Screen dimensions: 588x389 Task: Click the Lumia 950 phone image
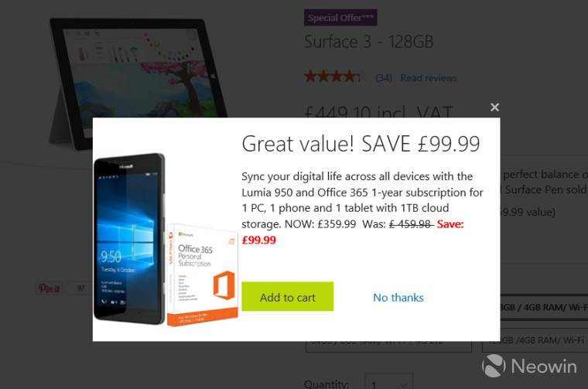coord(129,238)
